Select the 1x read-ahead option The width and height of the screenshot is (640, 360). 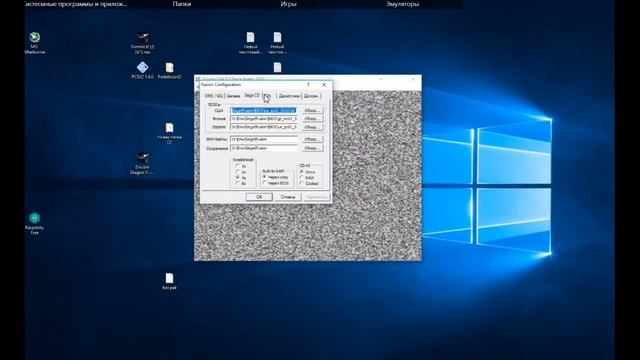pyautogui.click(x=238, y=166)
